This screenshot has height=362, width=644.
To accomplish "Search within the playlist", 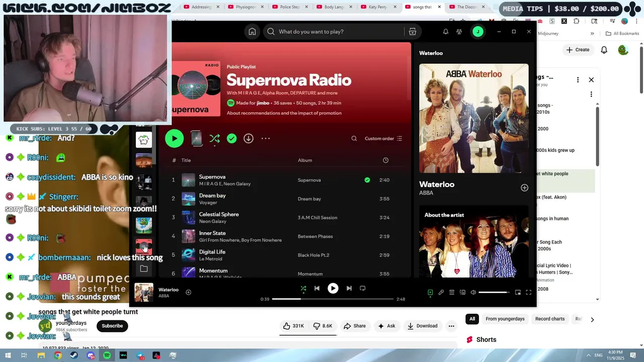I will (x=354, y=138).
